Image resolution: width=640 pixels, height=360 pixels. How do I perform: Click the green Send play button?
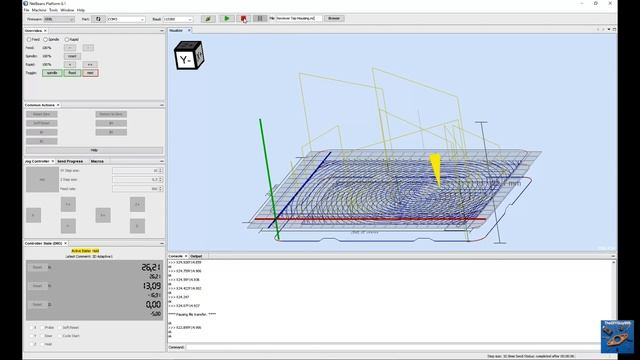click(227, 18)
